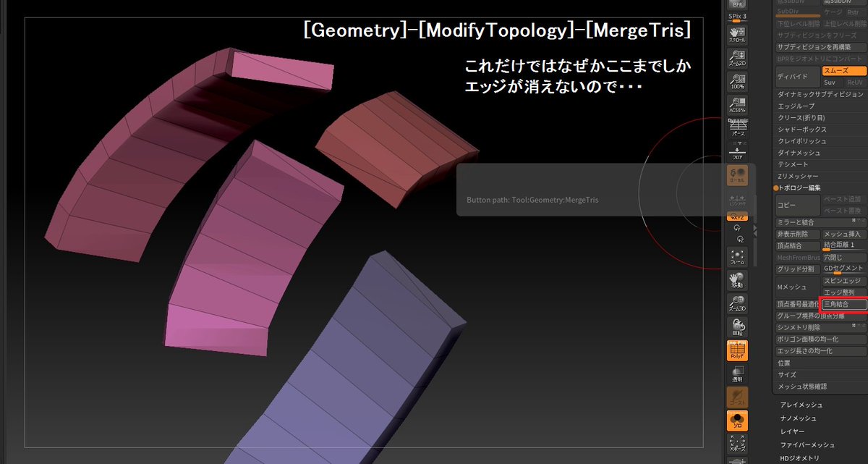Select the ズーム3D icon

[x=738, y=305]
